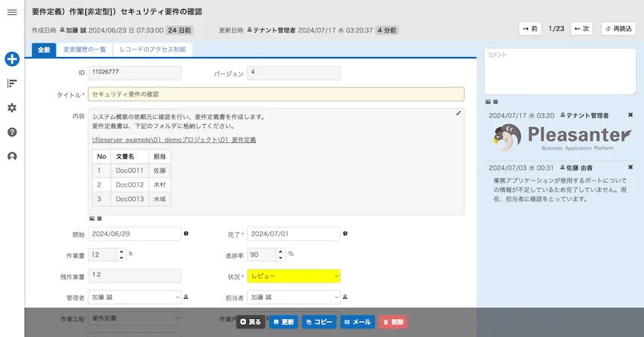Go to previous record with 前 button

tap(530, 28)
